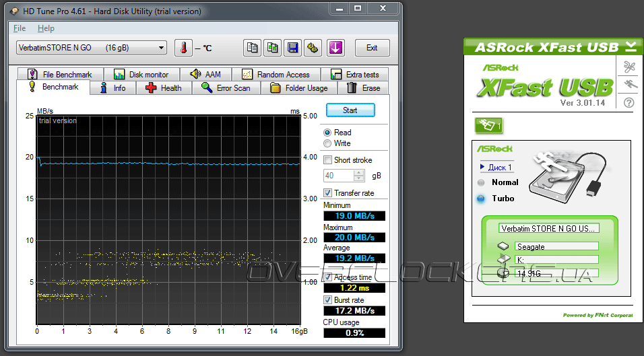Select Read radio button
The height and width of the screenshot is (356, 644).
click(x=327, y=133)
